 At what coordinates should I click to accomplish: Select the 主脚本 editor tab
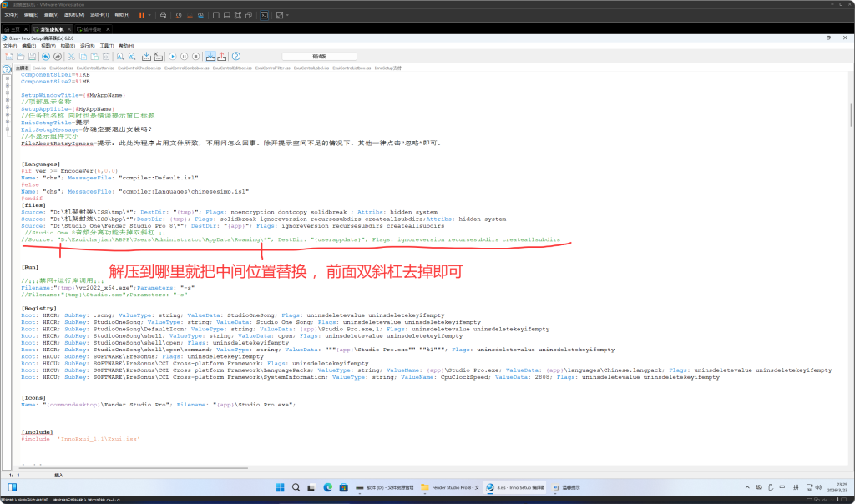point(23,68)
